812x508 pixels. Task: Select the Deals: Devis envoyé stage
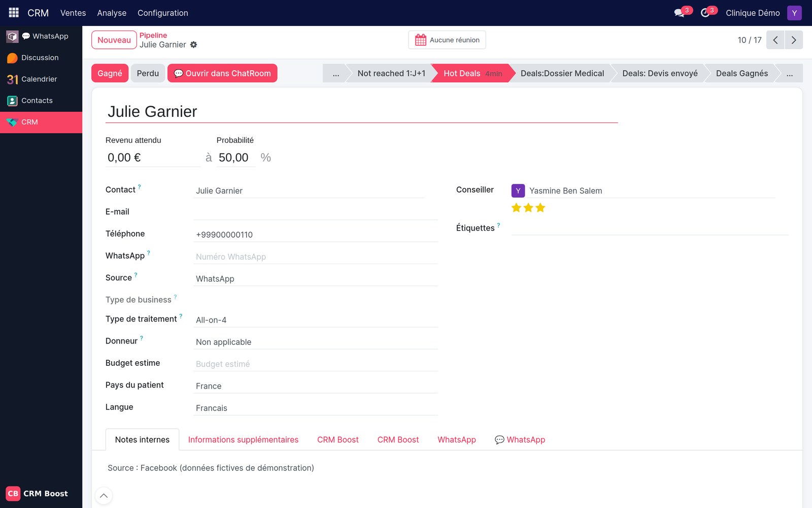click(660, 73)
